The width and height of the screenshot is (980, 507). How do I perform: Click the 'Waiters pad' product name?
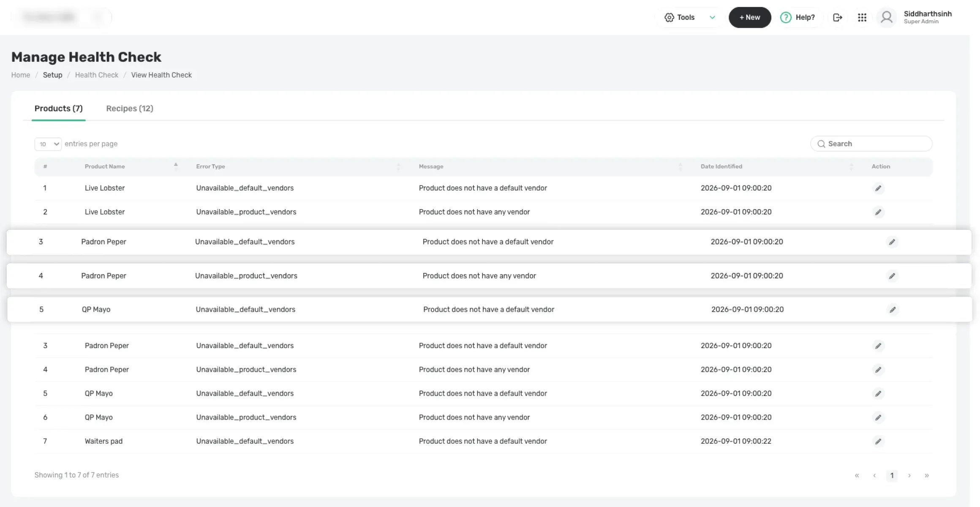click(x=103, y=441)
